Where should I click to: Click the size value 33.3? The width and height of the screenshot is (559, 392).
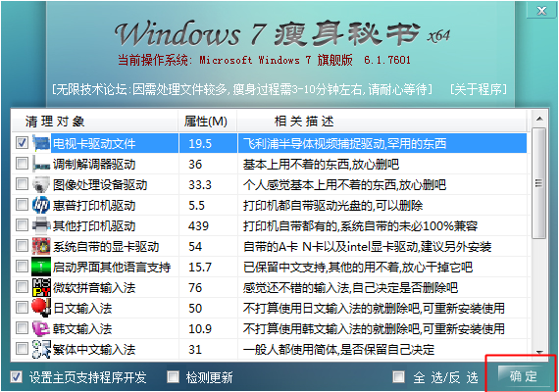200,185
